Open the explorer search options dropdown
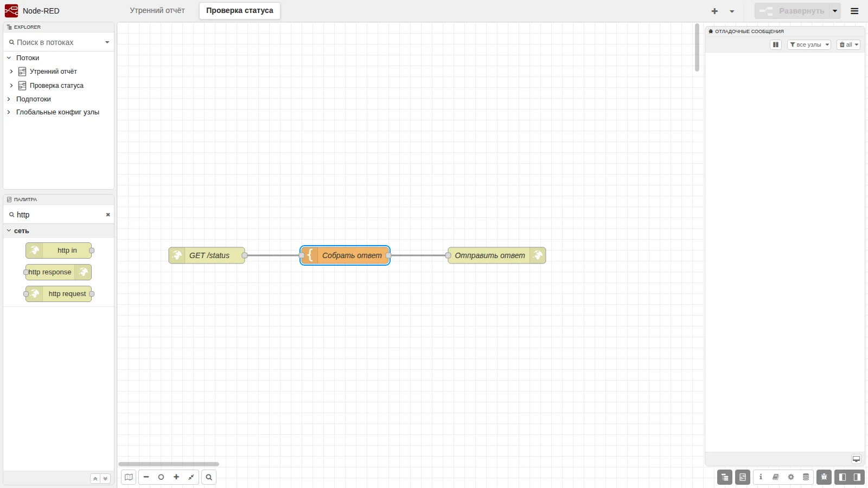868x488 pixels. 107,42
